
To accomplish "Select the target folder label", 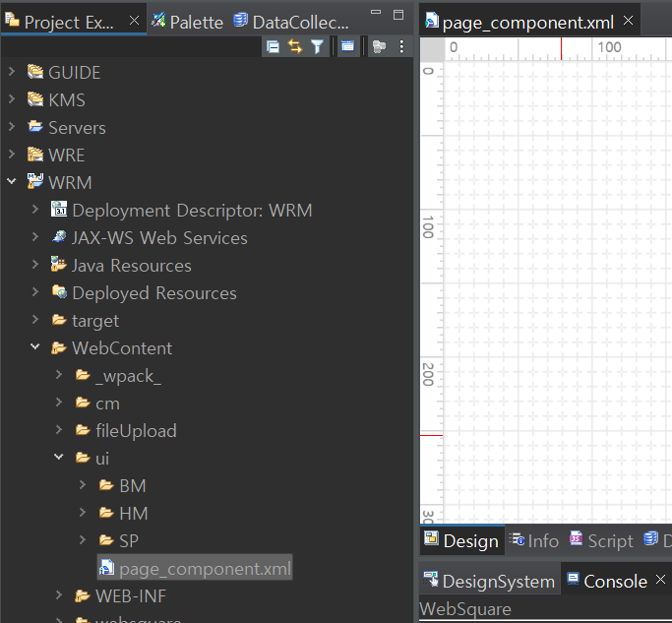I will 95,321.
